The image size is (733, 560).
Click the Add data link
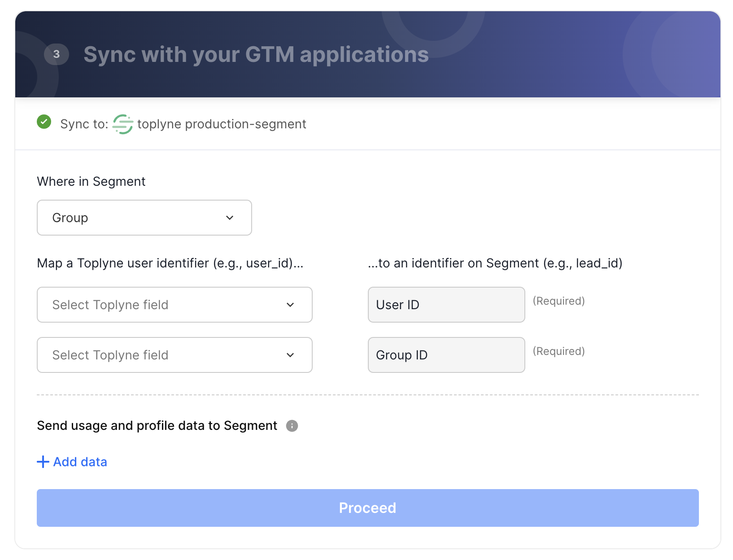[72, 462]
